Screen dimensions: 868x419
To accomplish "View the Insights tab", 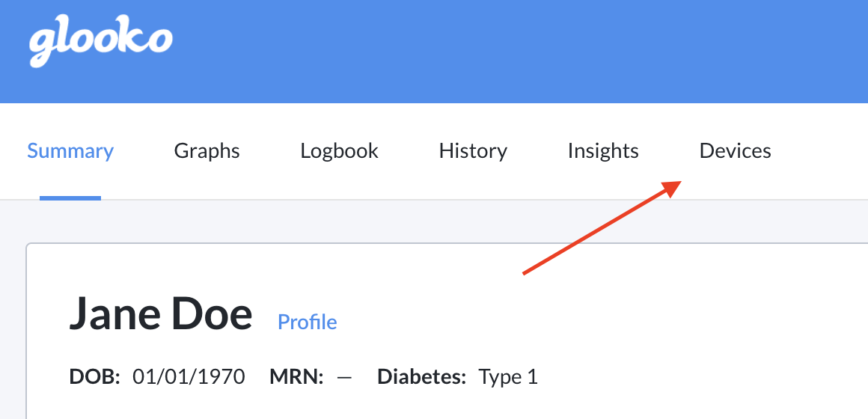I will pyautogui.click(x=603, y=150).
